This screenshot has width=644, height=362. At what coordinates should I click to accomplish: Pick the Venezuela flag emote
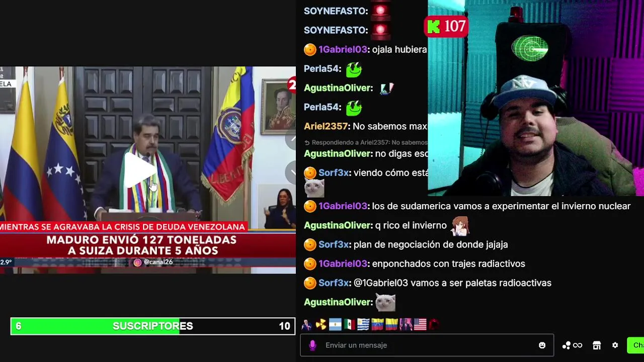(377, 325)
